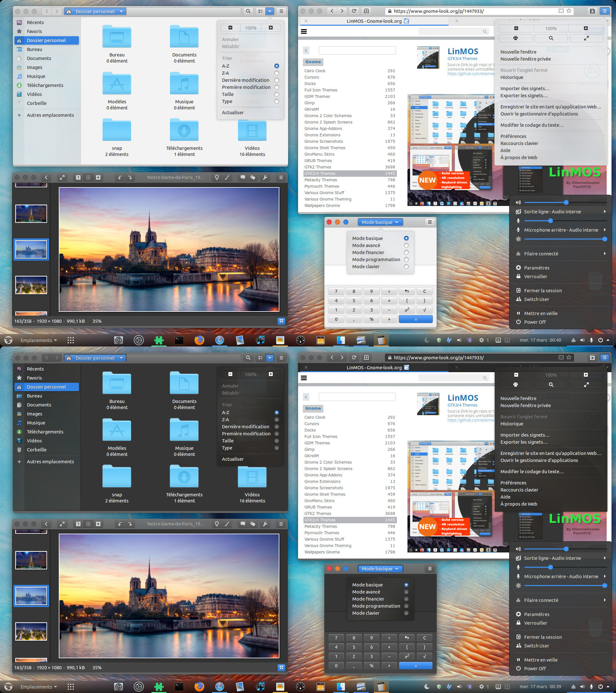616x693 pixels.
Task: Select Mode avancé radio in light-theme calculator
Action: click(406, 245)
